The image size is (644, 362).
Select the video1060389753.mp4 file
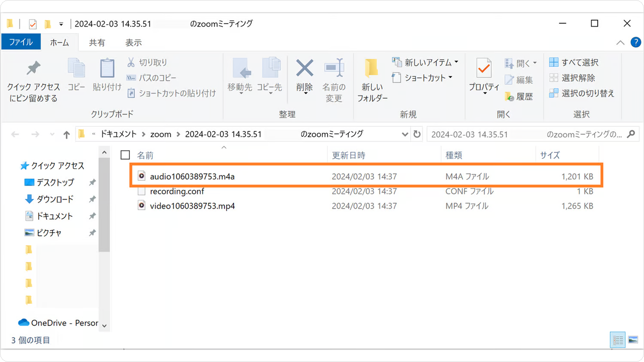(366, 206)
